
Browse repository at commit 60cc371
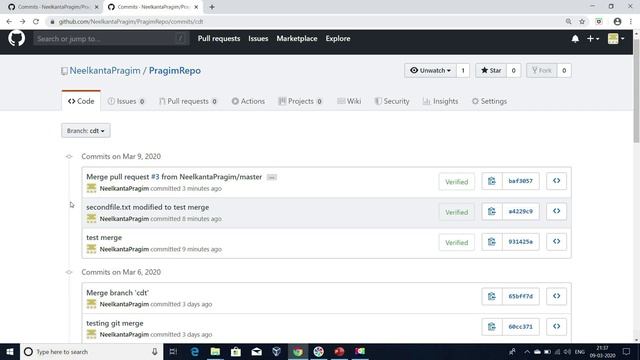point(556,327)
